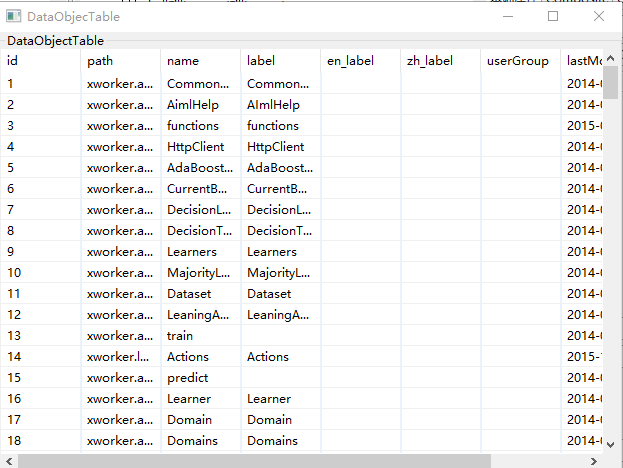This screenshot has height=468, width=623.
Task: Click the horizontal scrollbar thumb
Action: (x=254, y=461)
